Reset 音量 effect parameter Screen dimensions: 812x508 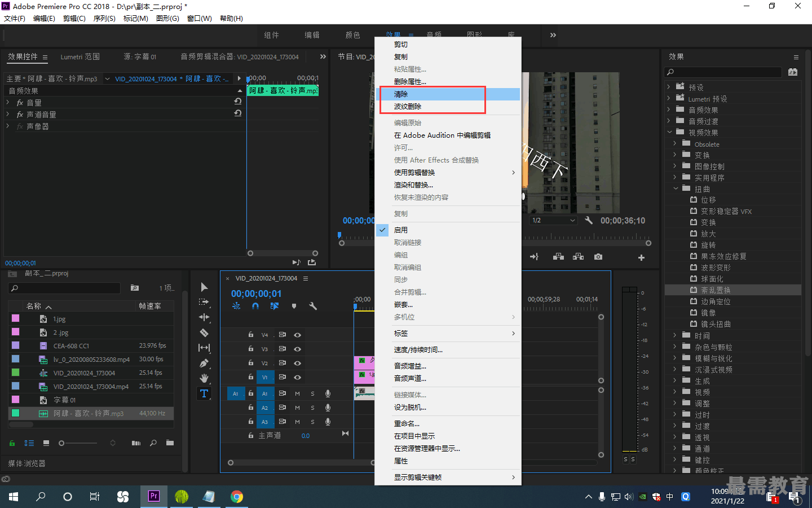point(238,102)
